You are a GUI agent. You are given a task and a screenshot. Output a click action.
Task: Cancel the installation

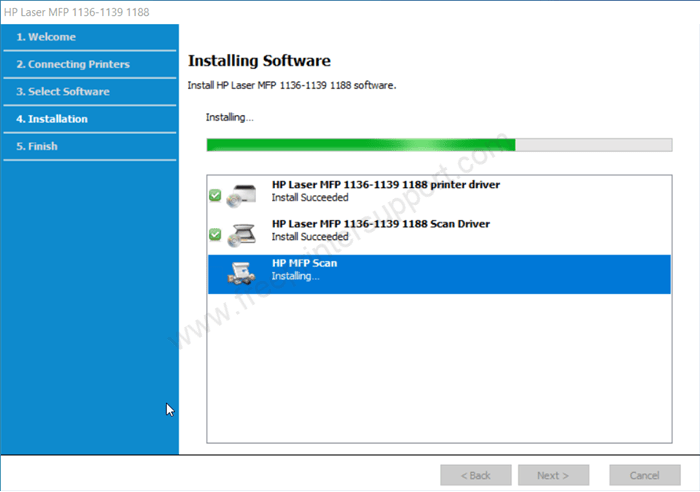point(645,475)
